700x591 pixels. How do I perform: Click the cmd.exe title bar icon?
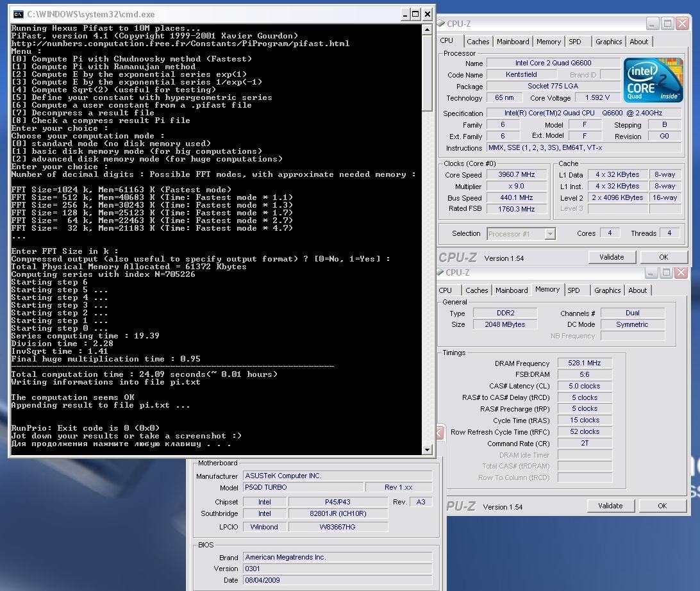pos(19,14)
